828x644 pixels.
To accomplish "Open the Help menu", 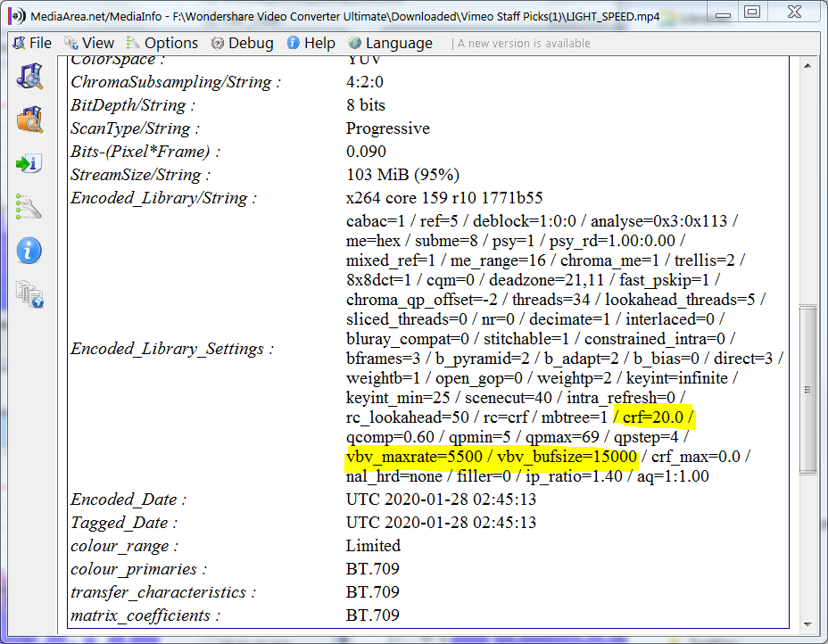I will point(311,43).
